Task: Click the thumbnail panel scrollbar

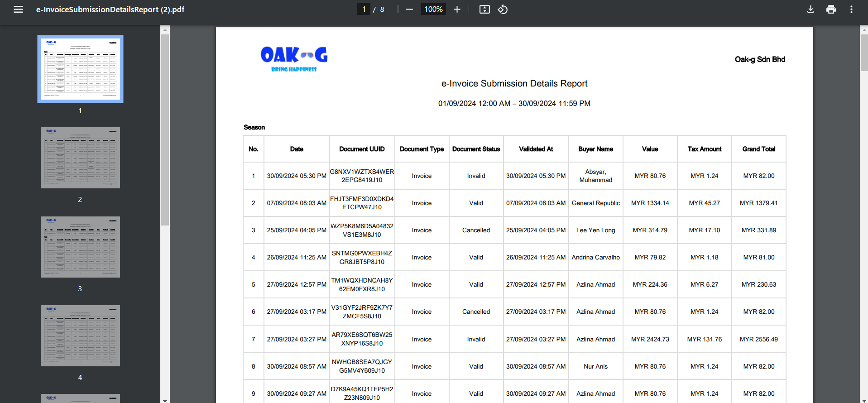Action: pyautogui.click(x=165, y=130)
